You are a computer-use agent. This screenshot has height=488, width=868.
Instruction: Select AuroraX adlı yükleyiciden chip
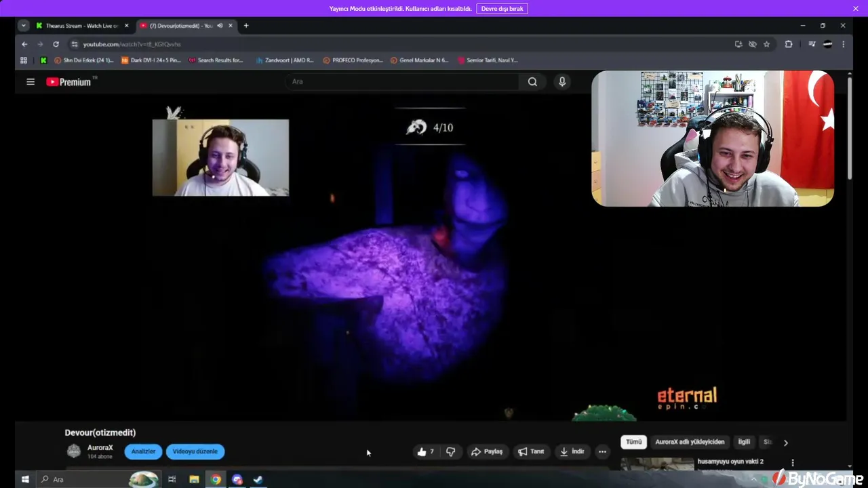tap(690, 442)
